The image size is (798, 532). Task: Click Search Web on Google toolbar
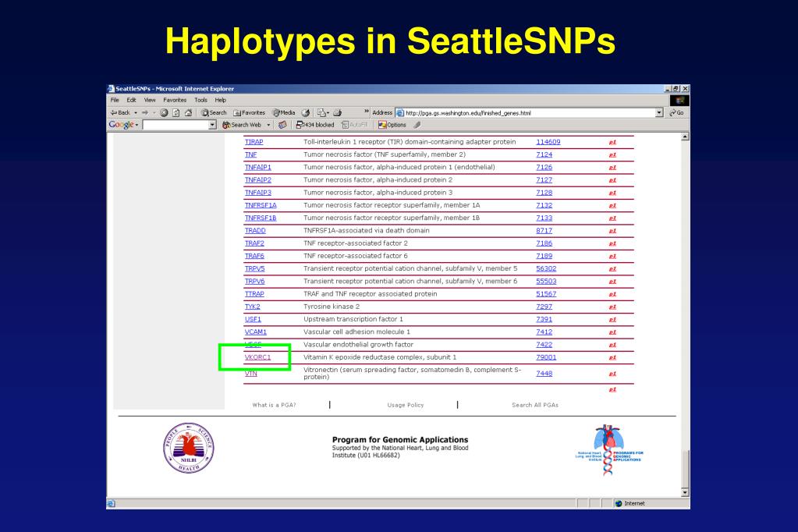pos(242,125)
